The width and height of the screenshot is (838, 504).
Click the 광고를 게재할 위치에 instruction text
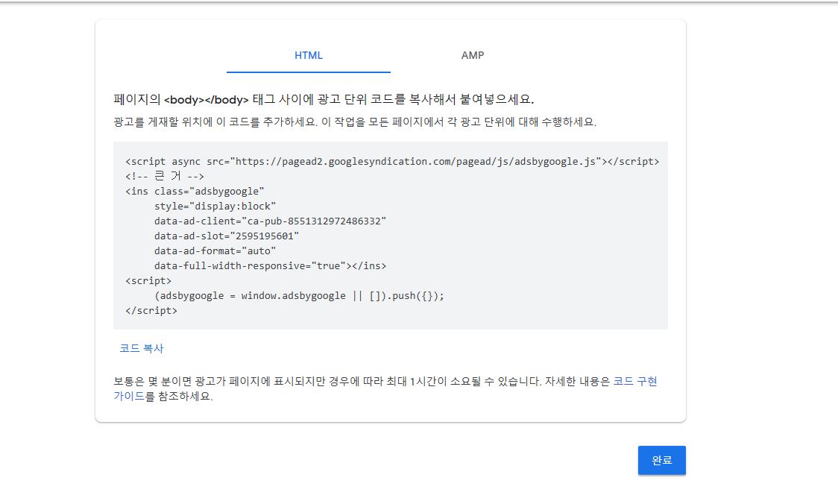[355, 122]
